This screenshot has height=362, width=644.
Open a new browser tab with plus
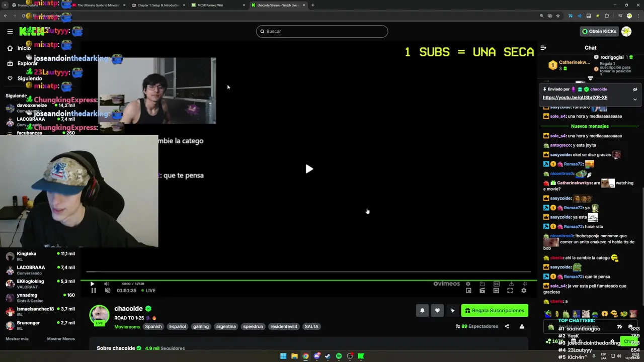pyautogui.click(x=313, y=5)
